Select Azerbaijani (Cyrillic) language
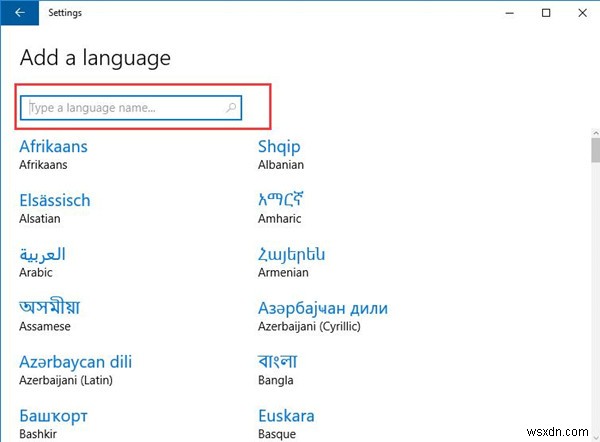The image size is (600, 442). (323, 316)
